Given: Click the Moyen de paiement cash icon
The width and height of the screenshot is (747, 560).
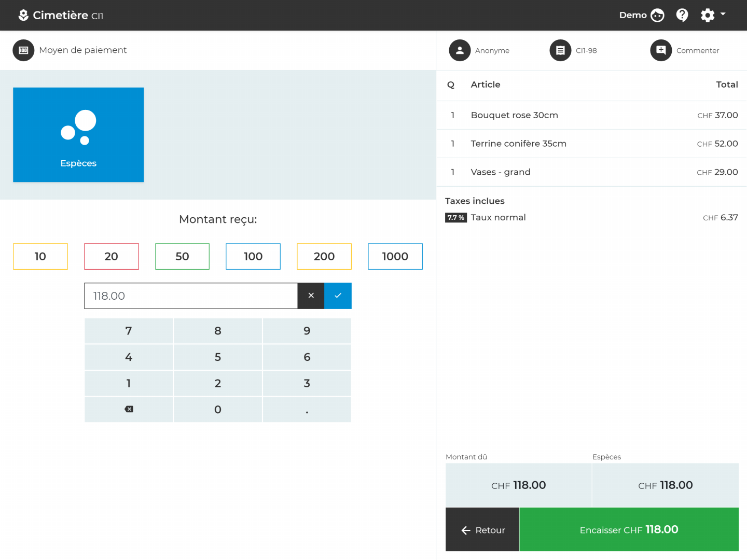Looking at the screenshot, I should [23, 50].
